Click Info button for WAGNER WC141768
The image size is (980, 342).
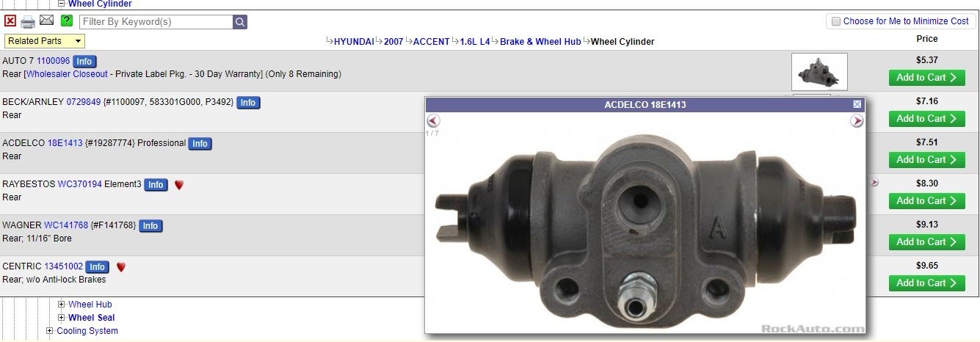150,226
